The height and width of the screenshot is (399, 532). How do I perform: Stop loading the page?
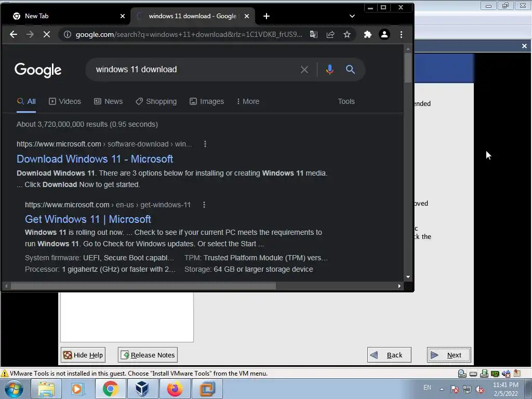click(x=46, y=34)
